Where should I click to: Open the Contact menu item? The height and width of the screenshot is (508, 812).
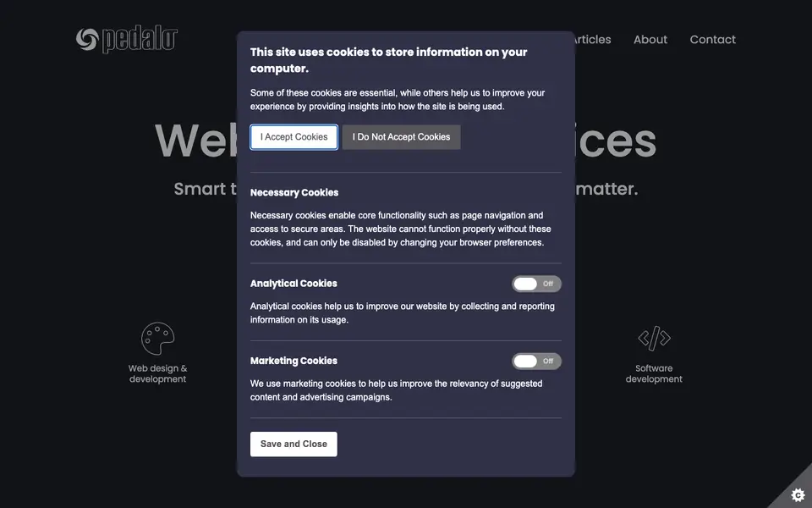[x=712, y=40]
